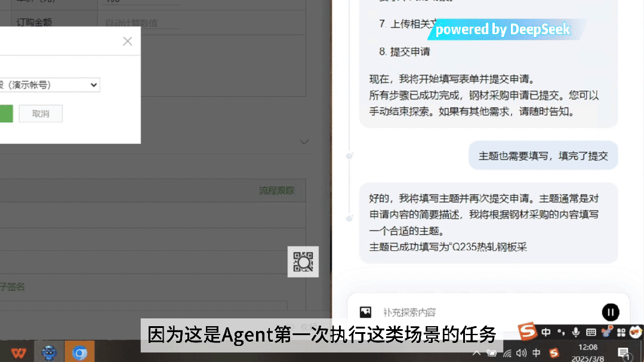Click the green confirm button in dialog
Screen dimensions: 644x362
pyautogui.click(x=6, y=114)
